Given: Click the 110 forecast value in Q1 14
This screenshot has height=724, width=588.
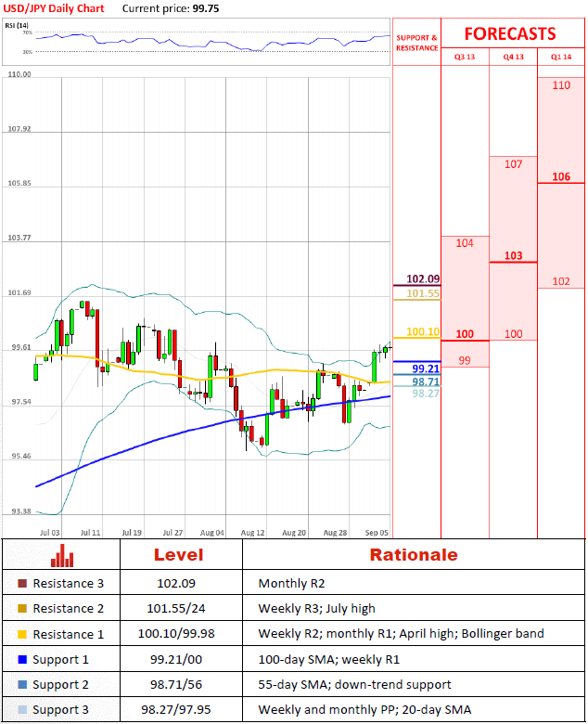Looking at the screenshot, I should pos(561,85).
